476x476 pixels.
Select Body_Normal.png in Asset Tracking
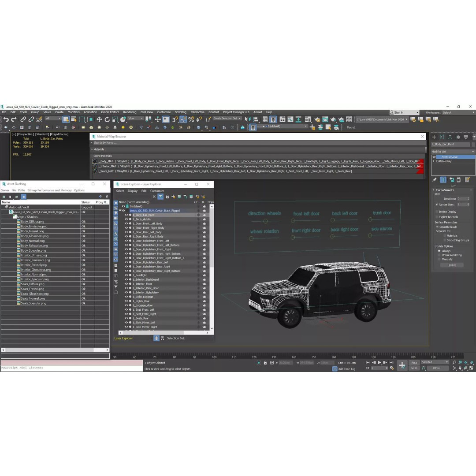click(33, 241)
